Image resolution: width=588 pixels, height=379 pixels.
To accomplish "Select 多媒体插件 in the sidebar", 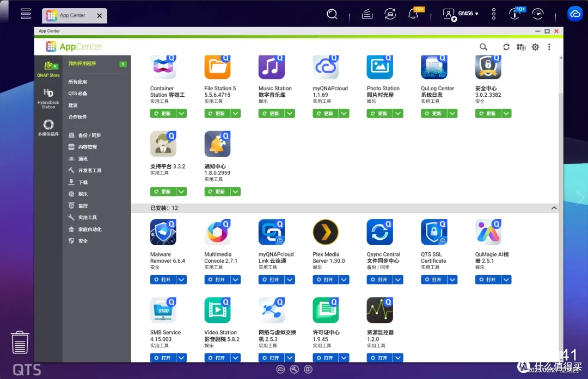I will point(48,128).
